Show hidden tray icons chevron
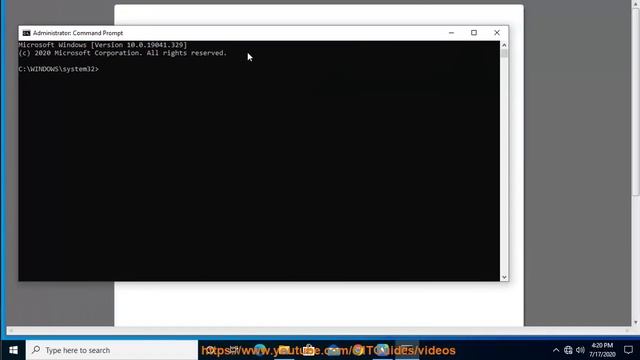This screenshot has width=640, height=360. 556,350
